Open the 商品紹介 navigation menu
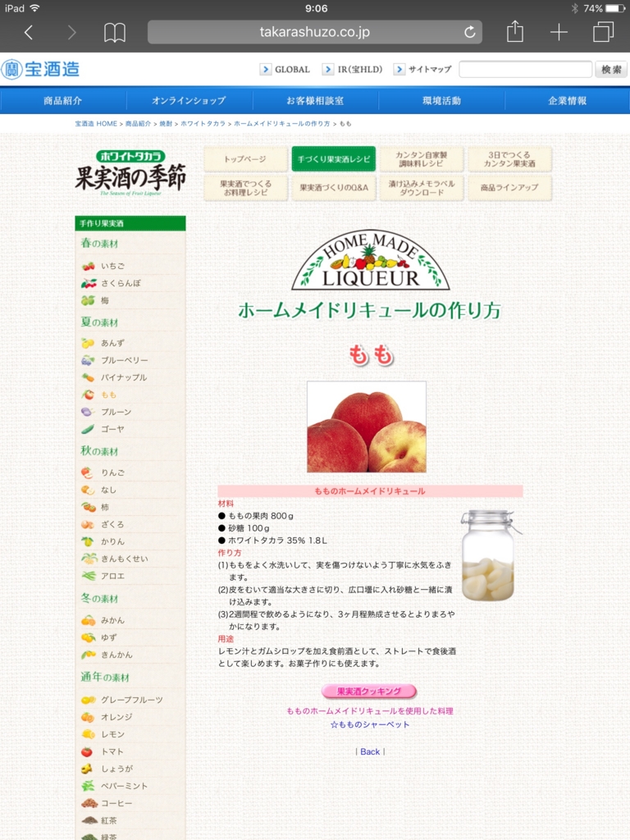The image size is (630, 840). [x=63, y=101]
